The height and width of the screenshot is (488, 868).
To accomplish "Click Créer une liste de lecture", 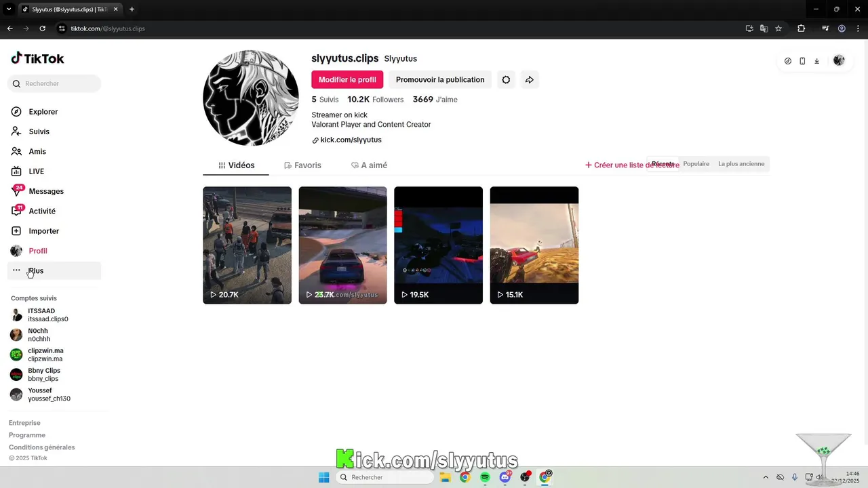I will click(632, 165).
